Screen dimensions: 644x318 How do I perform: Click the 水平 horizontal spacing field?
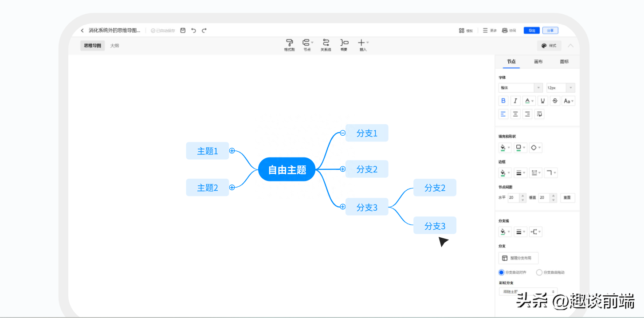(x=514, y=197)
